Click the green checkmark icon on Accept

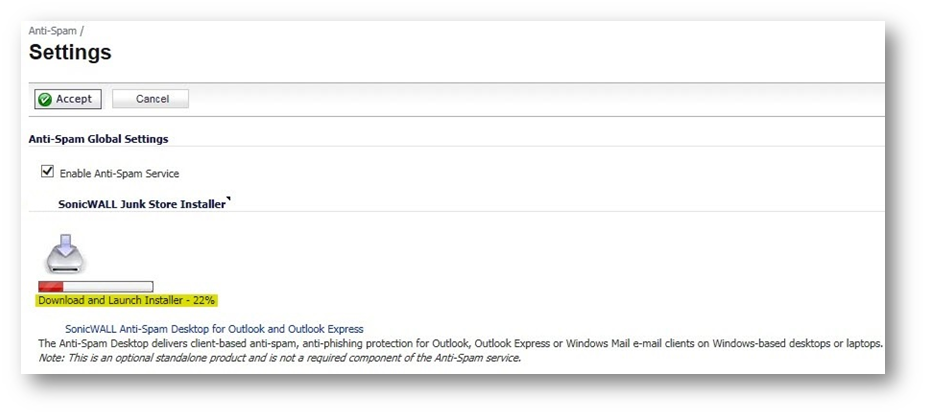[45, 100]
